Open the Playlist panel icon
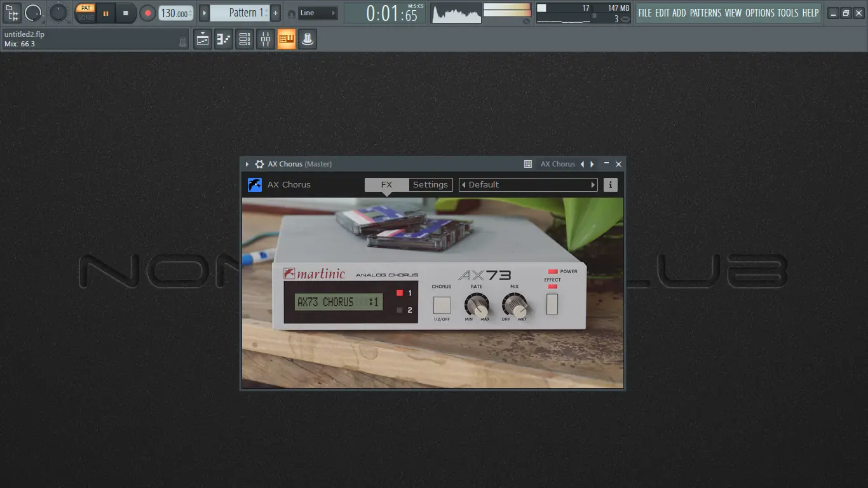Viewport: 868px width, 488px height. pos(202,39)
